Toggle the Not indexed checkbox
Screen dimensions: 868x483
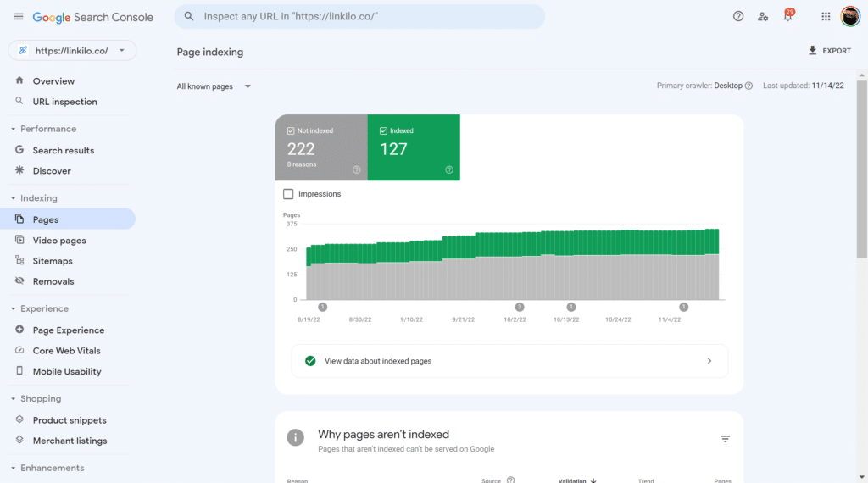coord(291,131)
